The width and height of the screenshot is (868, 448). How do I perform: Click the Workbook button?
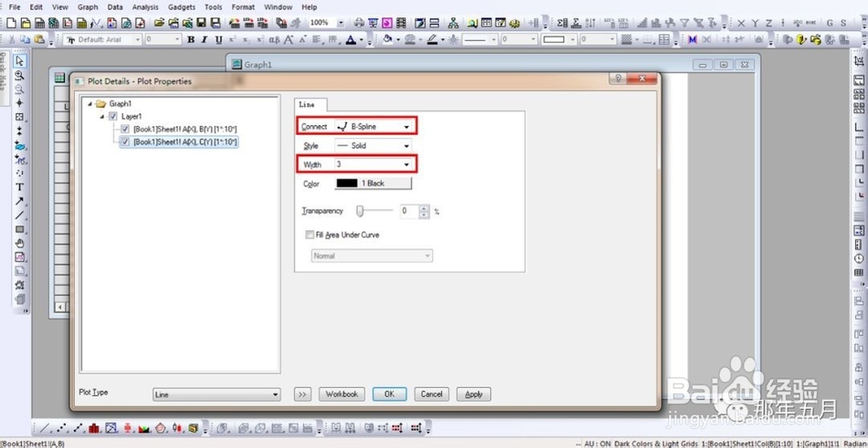point(341,394)
